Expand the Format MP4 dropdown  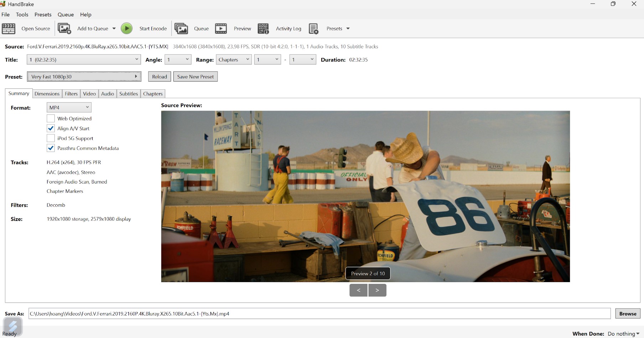point(69,107)
